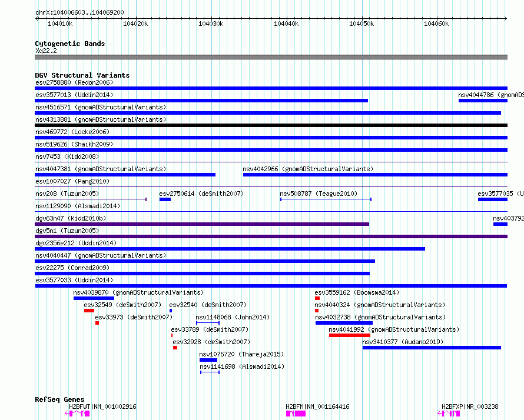The height and width of the screenshot is (420, 524).
Task: Click the nsv1129090 (Alsmadi2014) label
Action: (x=78, y=206)
